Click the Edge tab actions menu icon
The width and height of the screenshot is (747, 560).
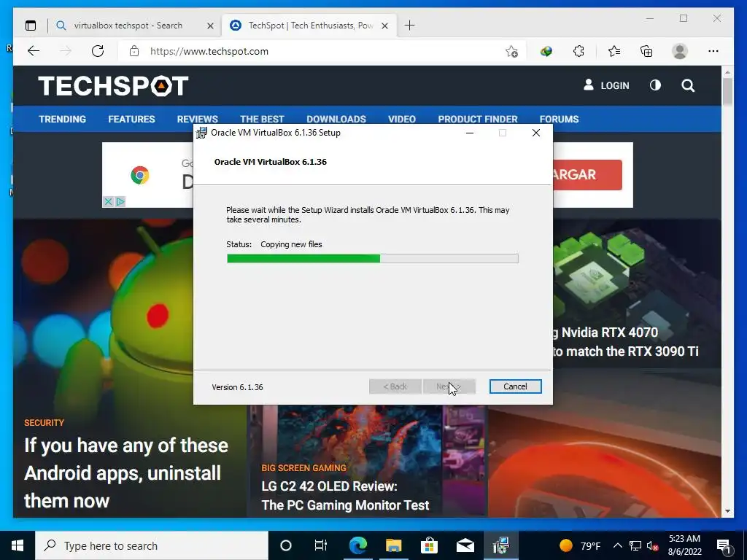click(31, 26)
